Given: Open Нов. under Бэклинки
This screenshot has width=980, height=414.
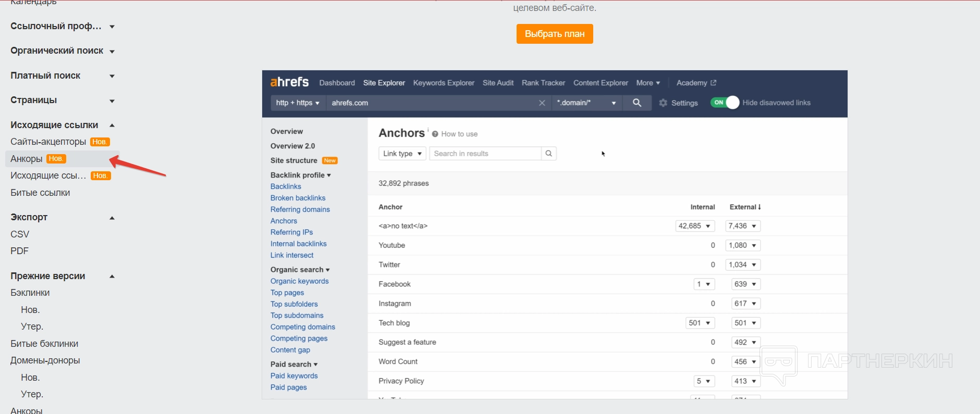Looking at the screenshot, I should (30, 310).
